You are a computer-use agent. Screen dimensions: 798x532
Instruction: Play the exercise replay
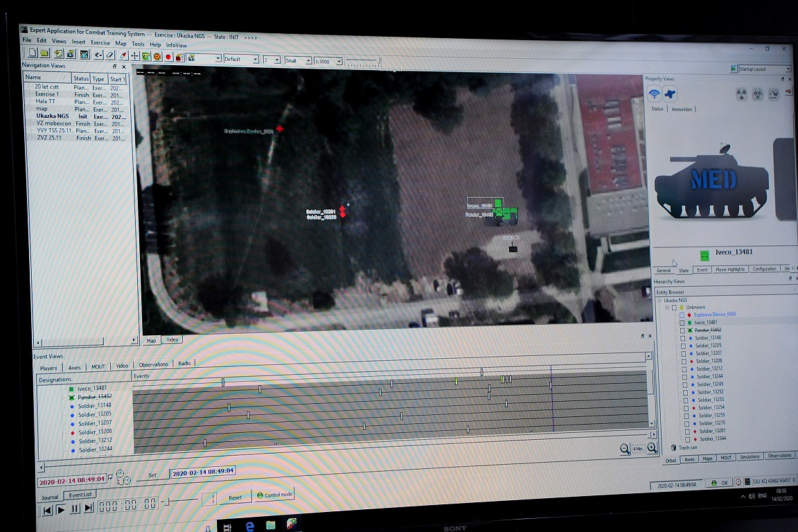pos(61,509)
